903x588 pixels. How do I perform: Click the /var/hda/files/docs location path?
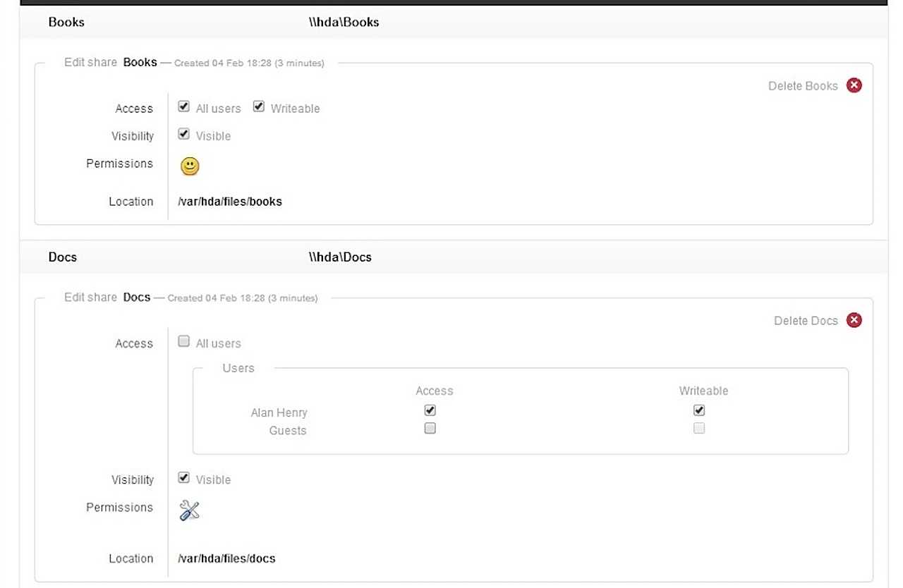point(226,558)
